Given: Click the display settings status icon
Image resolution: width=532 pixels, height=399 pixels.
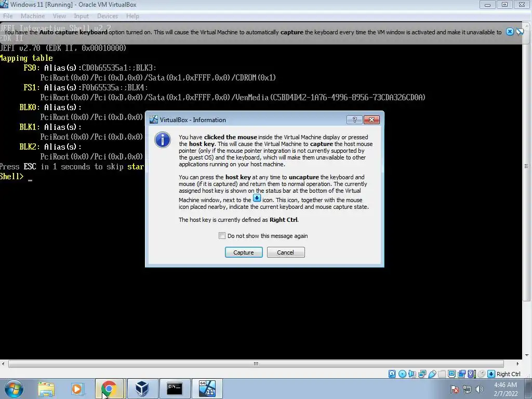Looking at the screenshot, I should click(451, 374).
